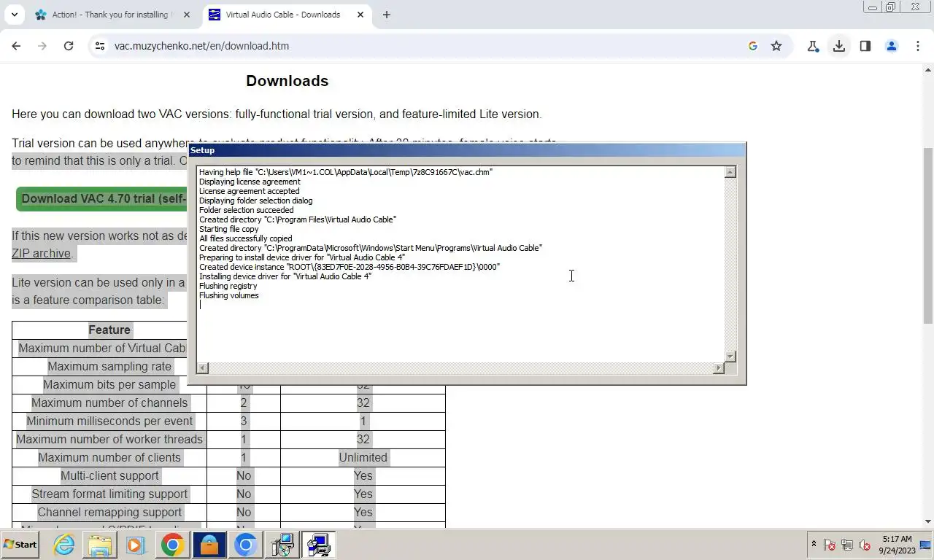934x560 pixels.
Task: Click the browser Forward arrow
Action: [42, 46]
